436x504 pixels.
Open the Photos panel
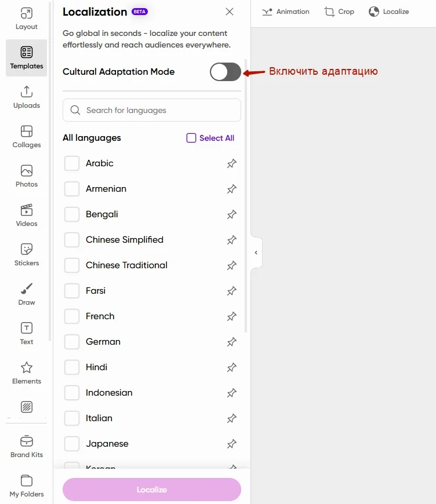point(26,176)
